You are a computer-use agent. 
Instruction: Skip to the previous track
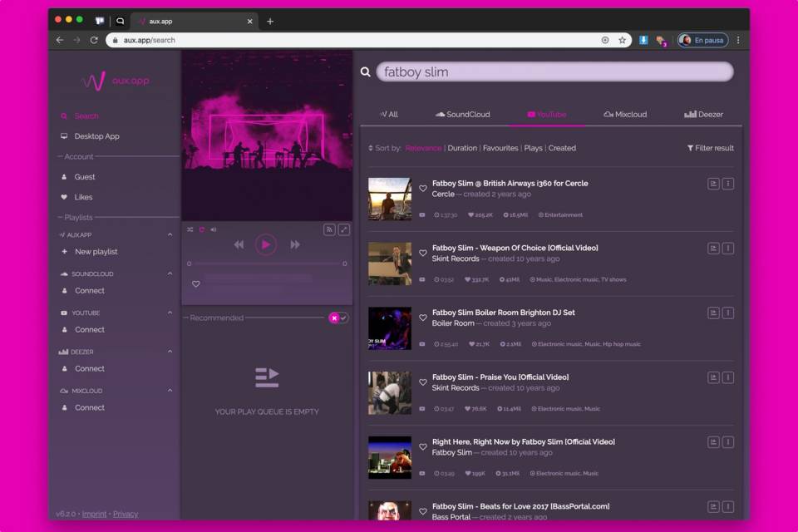(x=239, y=245)
